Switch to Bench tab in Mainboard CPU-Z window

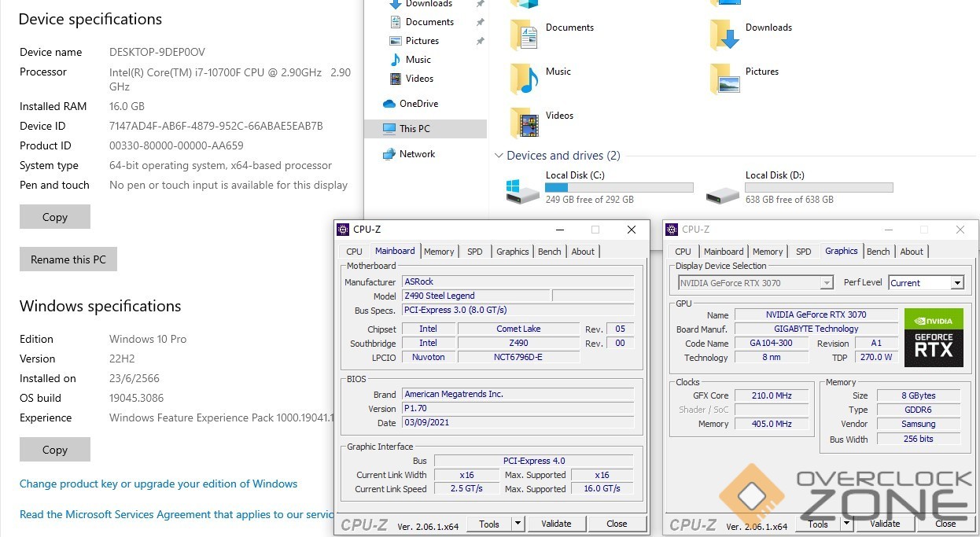tap(550, 252)
